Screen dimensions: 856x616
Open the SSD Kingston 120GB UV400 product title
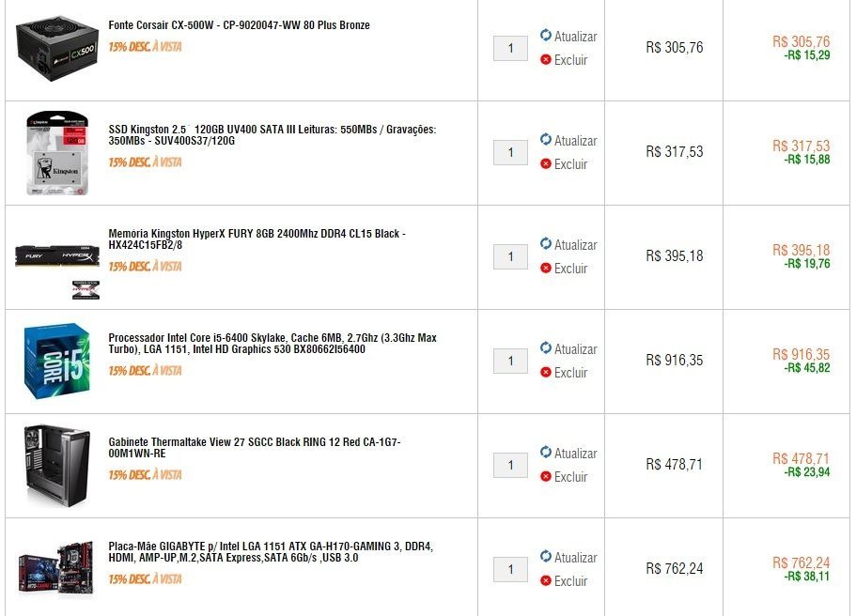tap(272, 135)
